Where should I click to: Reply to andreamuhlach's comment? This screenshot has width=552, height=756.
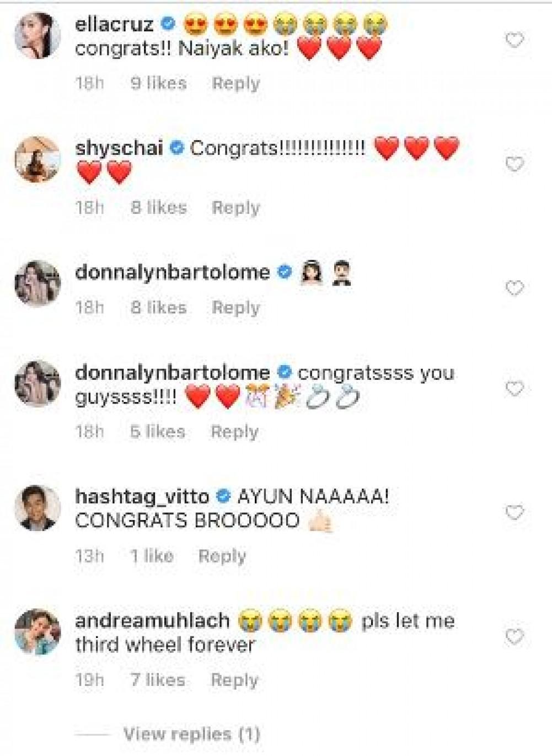tap(234, 680)
